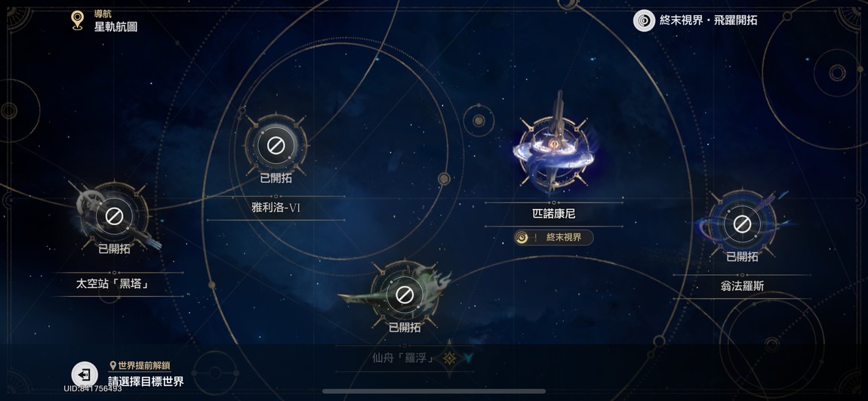
Task: Click the 太空站「黑塔」 name label
Action: [x=115, y=284]
